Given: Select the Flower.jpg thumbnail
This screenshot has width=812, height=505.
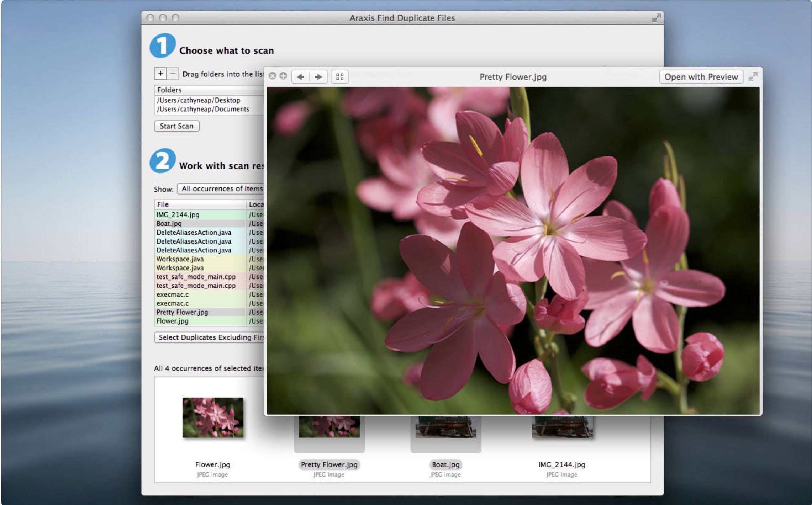Looking at the screenshot, I should pos(213,418).
